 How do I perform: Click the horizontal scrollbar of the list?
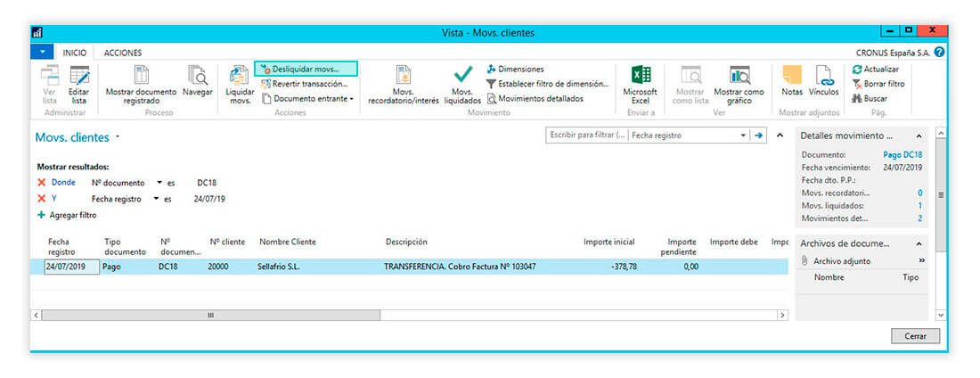pyautogui.click(x=211, y=315)
